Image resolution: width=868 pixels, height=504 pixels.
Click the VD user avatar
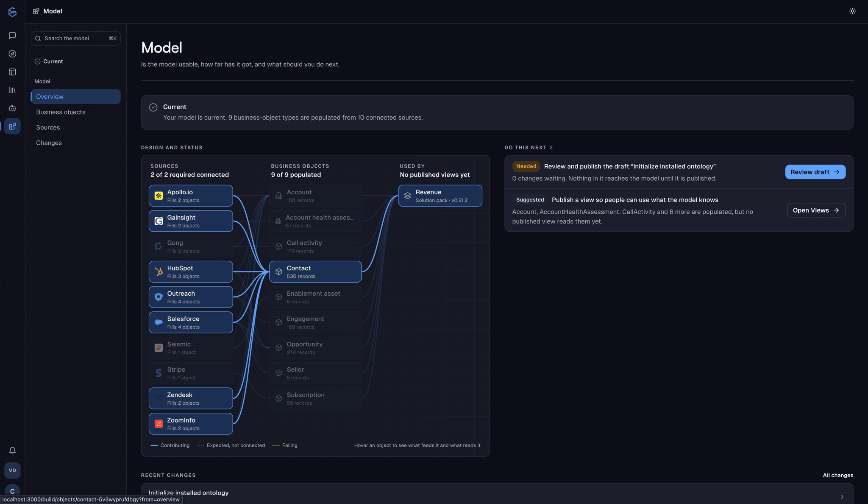click(12, 470)
